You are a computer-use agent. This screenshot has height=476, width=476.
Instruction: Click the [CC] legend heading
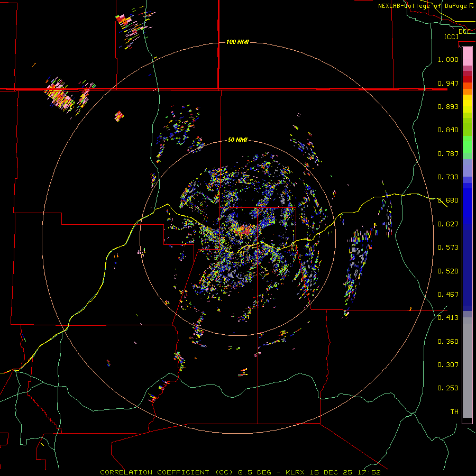click(452, 36)
